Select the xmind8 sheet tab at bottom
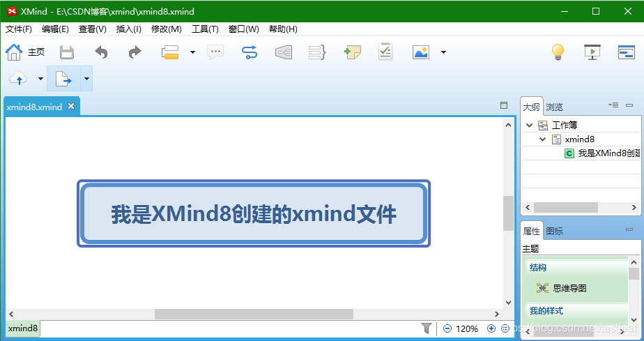This screenshot has width=644, height=341. point(22,328)
